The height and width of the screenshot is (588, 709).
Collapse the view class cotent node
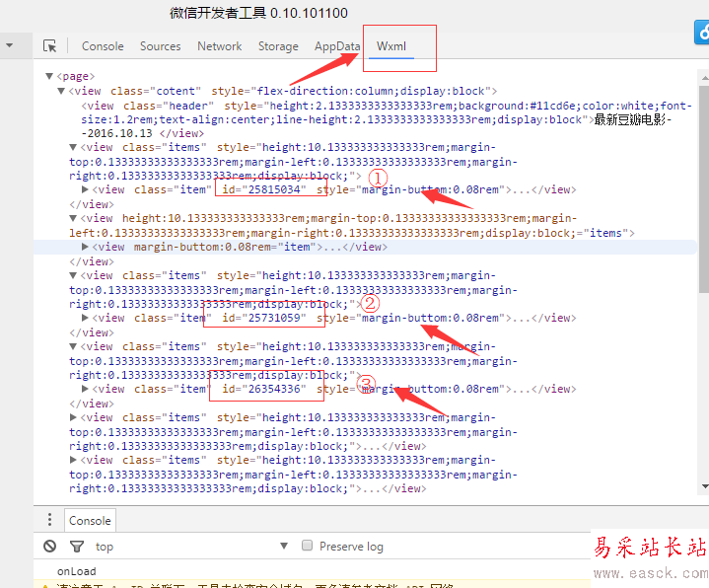[x=61, y=91]
